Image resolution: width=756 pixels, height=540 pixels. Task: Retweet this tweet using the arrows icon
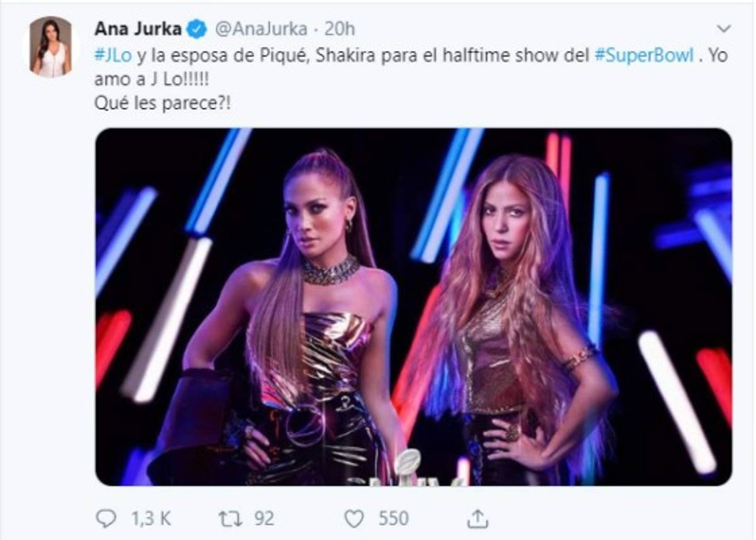229,518
